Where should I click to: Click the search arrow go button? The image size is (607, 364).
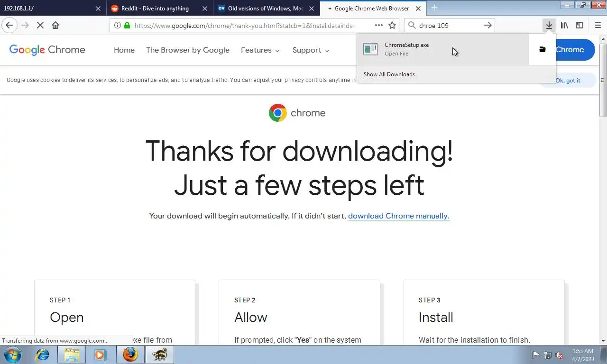tap(487, 26)
